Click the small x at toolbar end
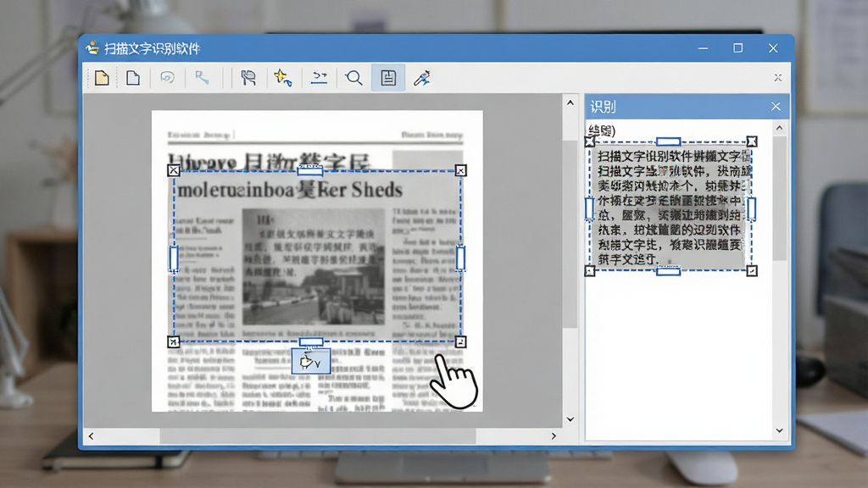This screenshot has height=488, width=868. click(778, 77)
